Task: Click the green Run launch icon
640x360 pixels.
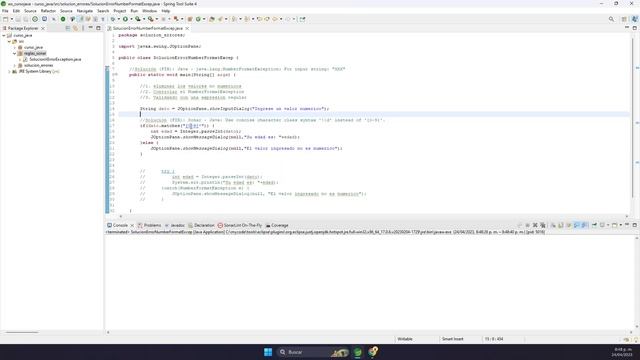Action: point(125,19)
